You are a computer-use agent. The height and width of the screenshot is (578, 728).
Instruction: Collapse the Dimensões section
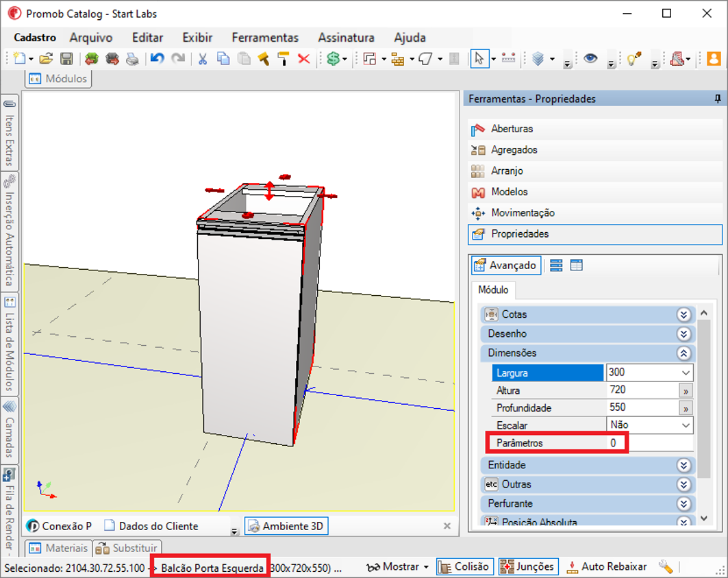tap(683, 353)
